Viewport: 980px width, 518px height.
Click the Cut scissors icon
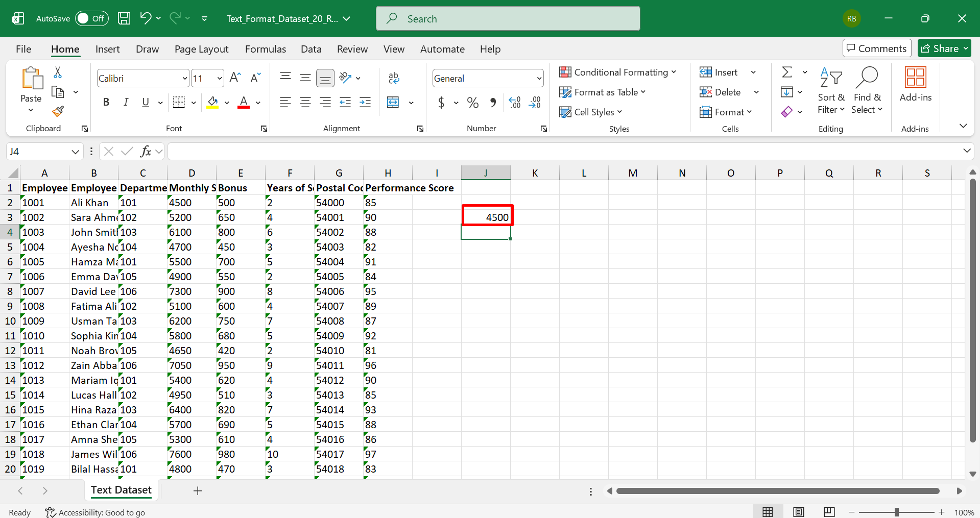point(58,72)
